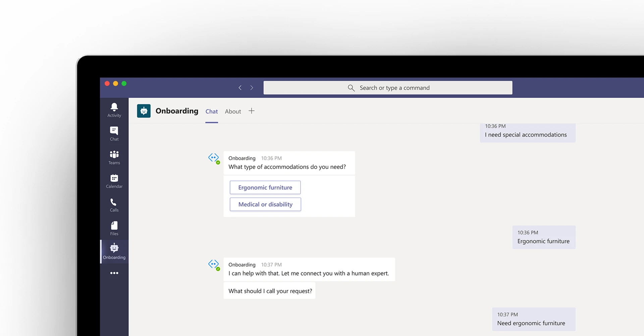This screenshot has width=644, height=336.
Task: Navigate back with the left arrow
Action: 240,88
